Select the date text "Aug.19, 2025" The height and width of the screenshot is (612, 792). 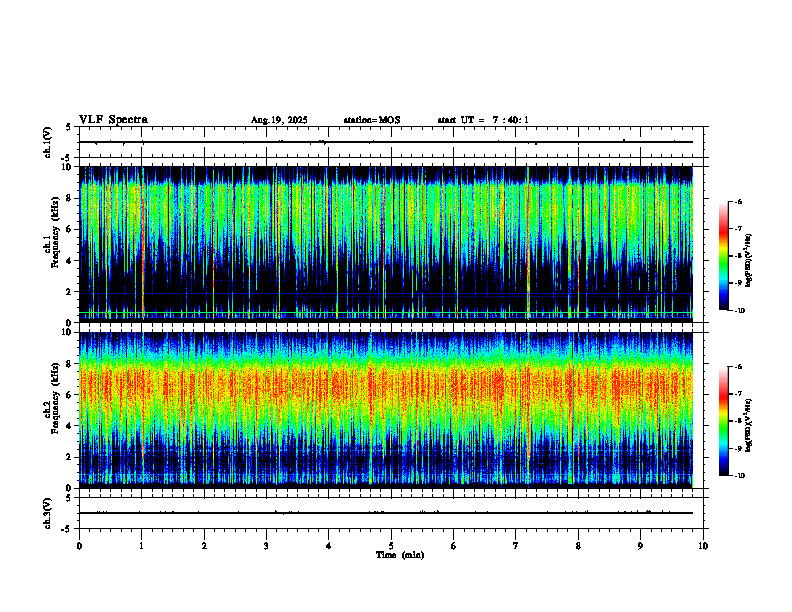279,120
